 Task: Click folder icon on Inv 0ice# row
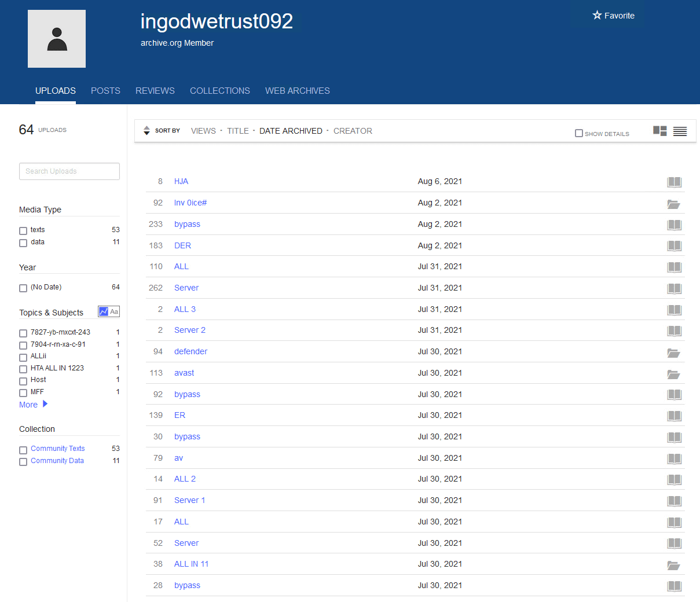click(673, 204)
